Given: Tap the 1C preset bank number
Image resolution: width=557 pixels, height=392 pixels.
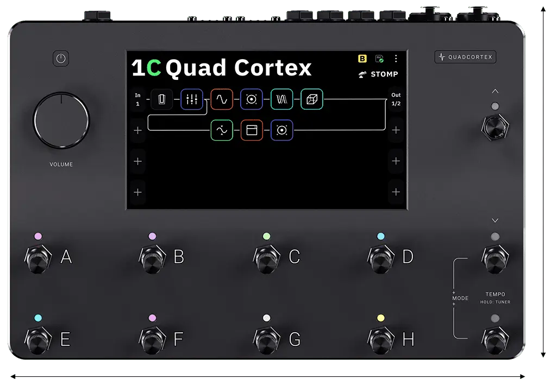Looking at the screenshot, I should tap(146, 67).
